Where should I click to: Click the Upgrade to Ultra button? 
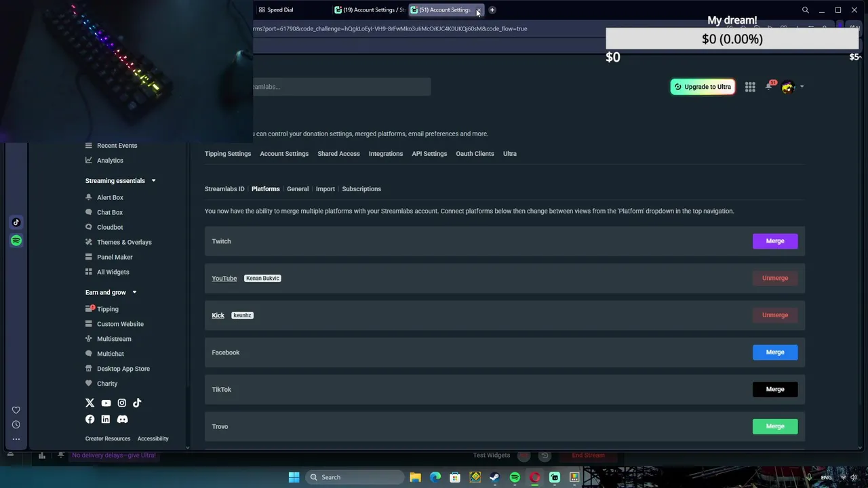[703, 87]
